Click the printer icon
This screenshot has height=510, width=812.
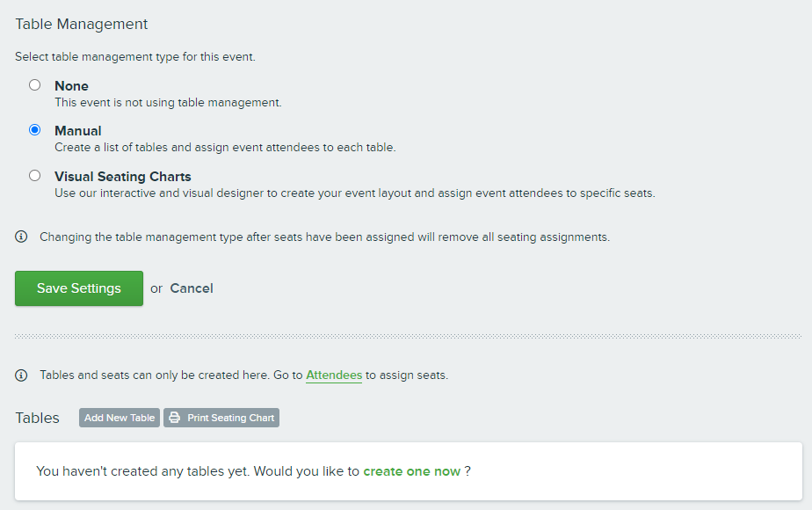click(175, 418)
